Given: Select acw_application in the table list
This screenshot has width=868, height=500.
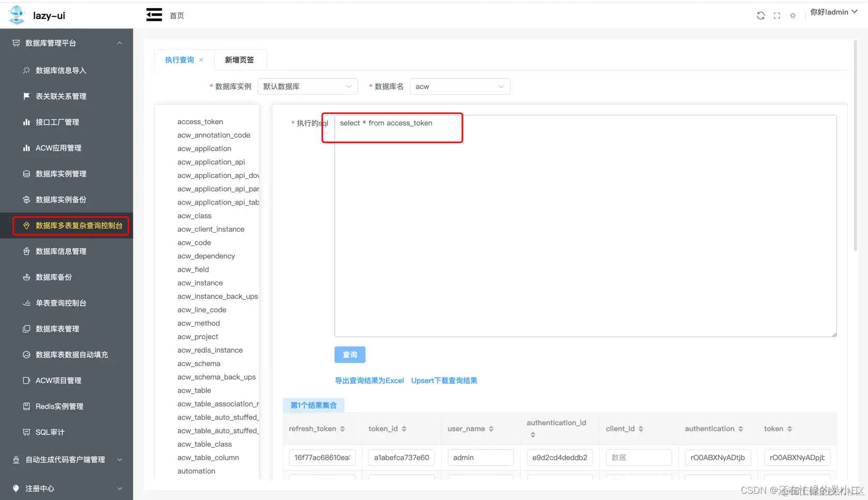Looking at the screenshot, I should 204,148.
